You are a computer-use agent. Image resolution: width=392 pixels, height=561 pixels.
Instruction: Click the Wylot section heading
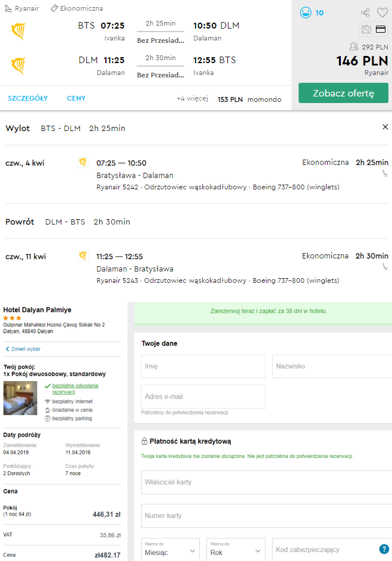pyautogui.click(x=17, y=129)
